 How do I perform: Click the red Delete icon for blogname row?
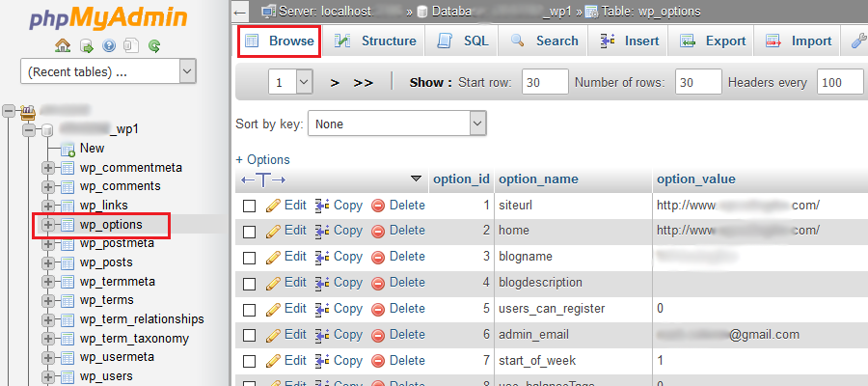coord(377,257)
